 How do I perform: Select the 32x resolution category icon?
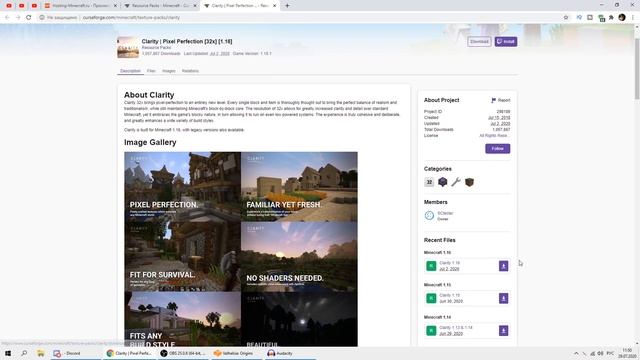pos(429,182)
